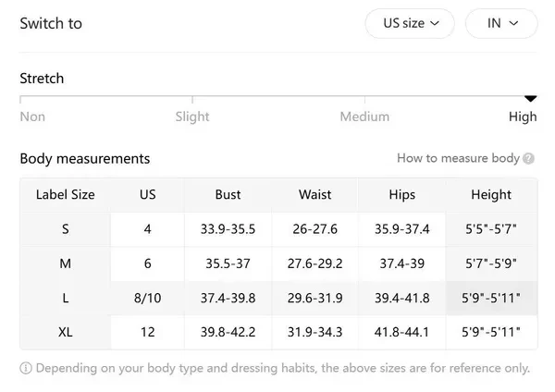Click the help question mark icon
The width and height of the screenshot is (555, 392).
(x=529, y=158)
